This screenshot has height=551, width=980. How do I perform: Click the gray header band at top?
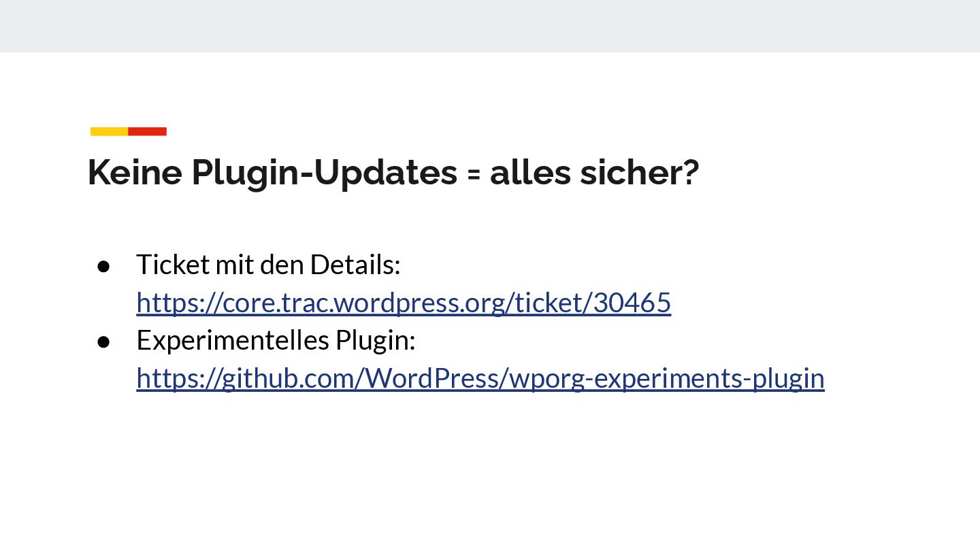tap(490, 26)
